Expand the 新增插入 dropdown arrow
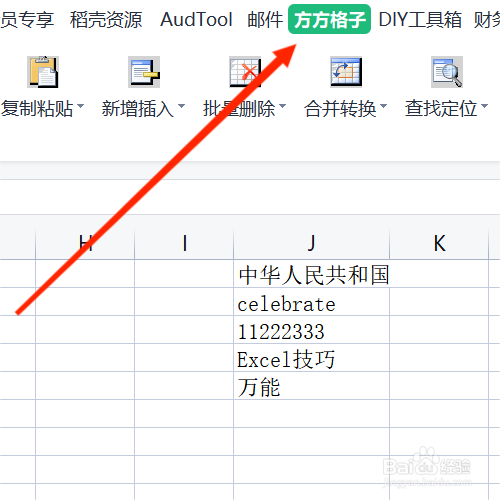The height and width of the screenshot is (500, 500). click(x=181, y=106)
